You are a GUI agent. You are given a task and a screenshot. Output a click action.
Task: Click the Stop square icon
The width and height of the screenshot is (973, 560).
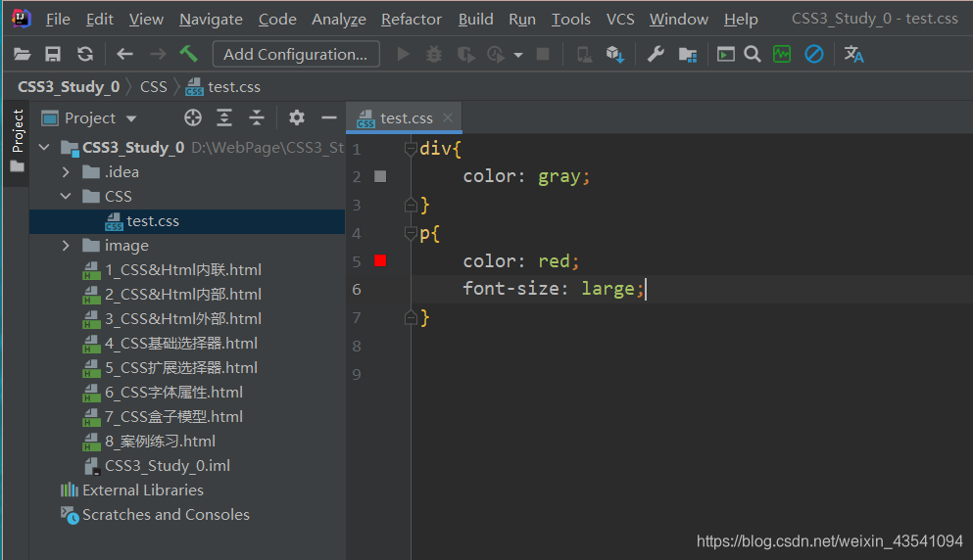coord(543,55)
